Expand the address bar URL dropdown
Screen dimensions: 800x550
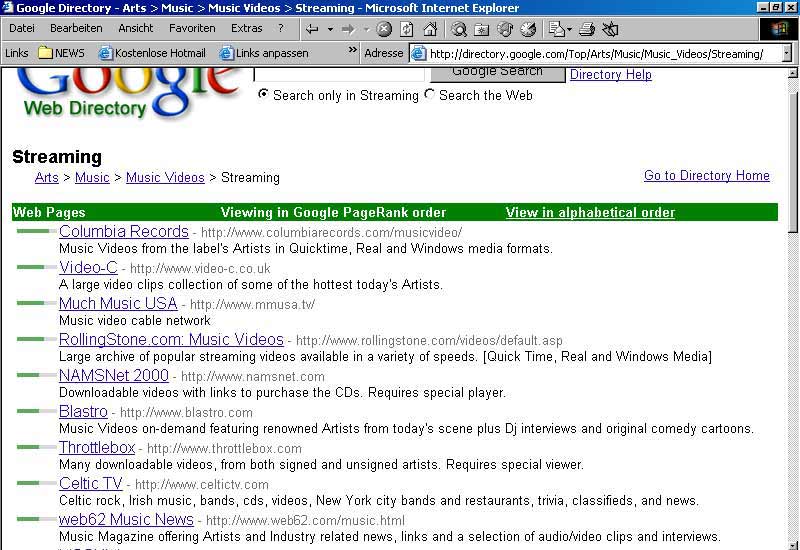786,53
